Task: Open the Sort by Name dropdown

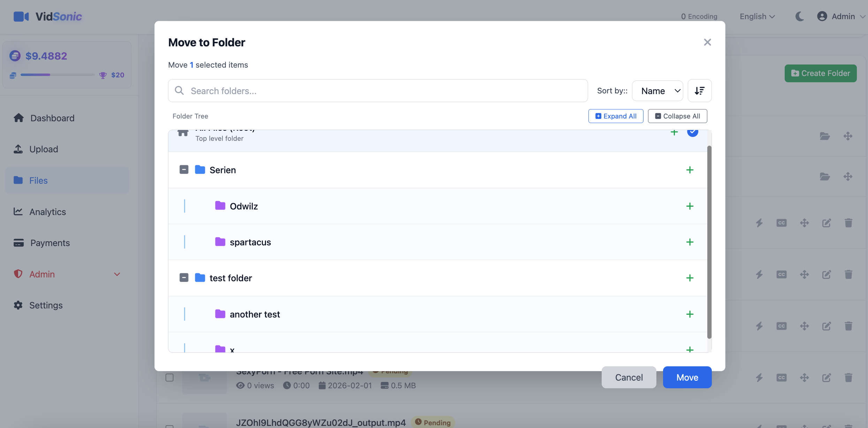Action: tap(657, 91)
